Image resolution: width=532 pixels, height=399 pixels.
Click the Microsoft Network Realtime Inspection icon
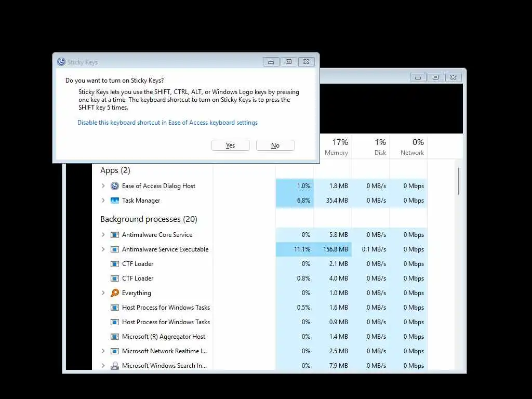(x=115, y=351)
